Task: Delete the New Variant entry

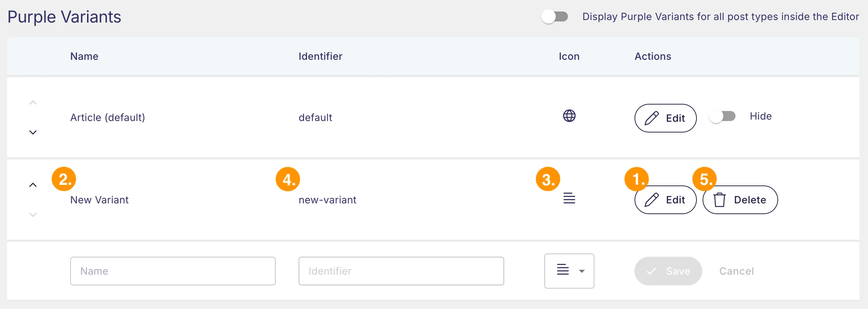Action: [x=740, y=200]
